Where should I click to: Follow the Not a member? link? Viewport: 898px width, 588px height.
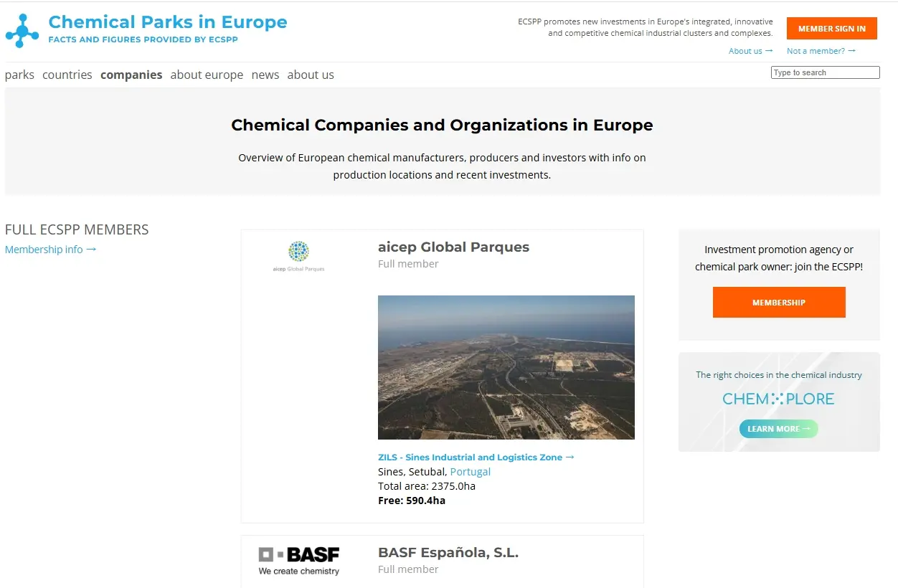coord(821,51)
